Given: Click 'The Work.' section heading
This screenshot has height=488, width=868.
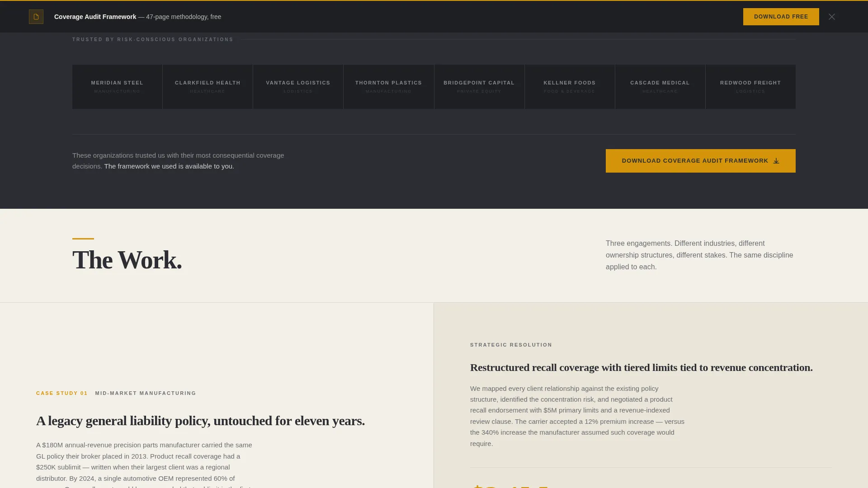Looking at the screenshot, I should point(127,260).
